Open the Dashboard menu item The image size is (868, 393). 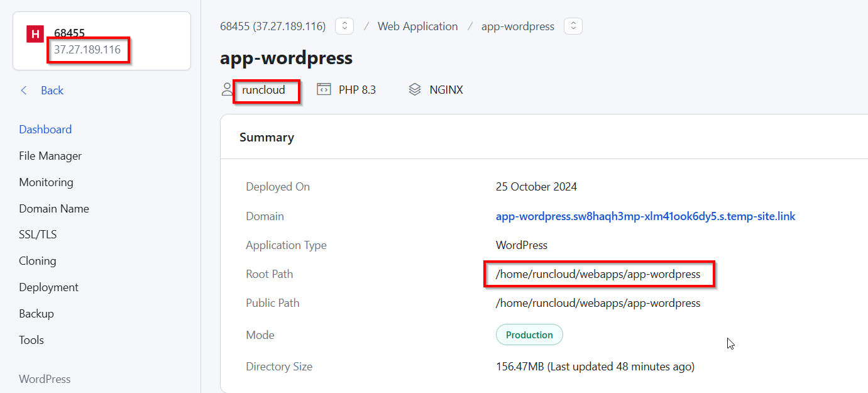45,130
